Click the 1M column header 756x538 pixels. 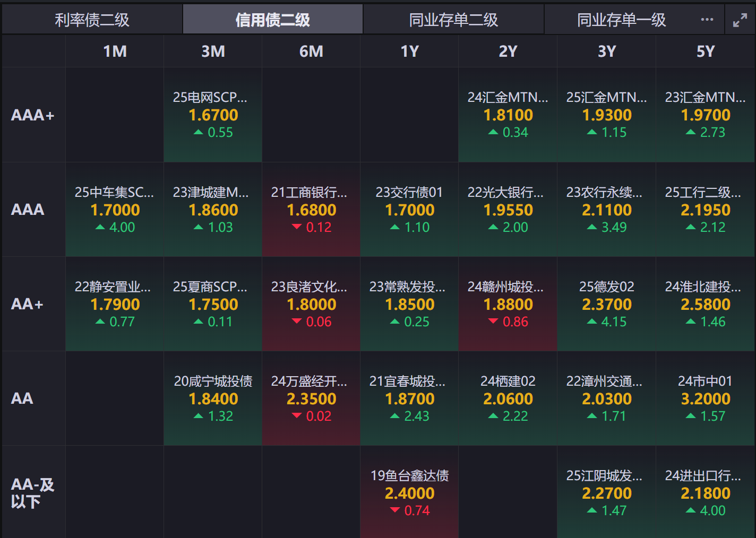tap(115, 51)
